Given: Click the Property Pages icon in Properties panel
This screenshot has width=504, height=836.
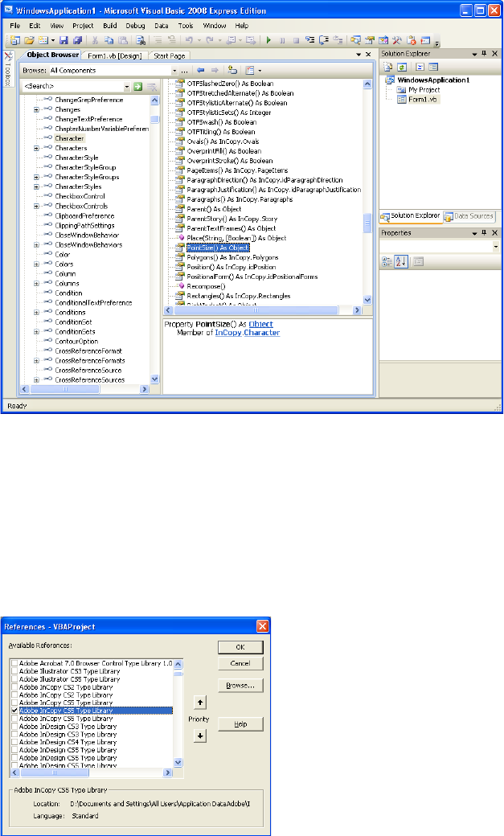Looking at the screenshot, I should tap(419, 262).
